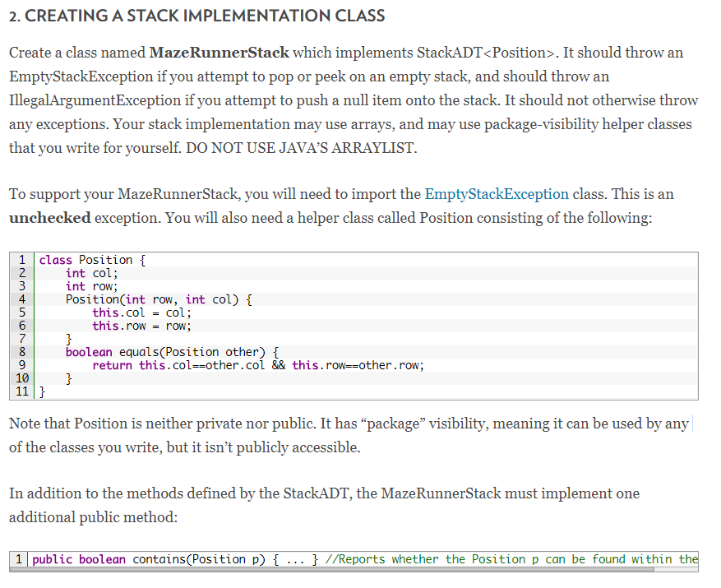721x588 pixels.
Task: Click the paragraph starting "In addition to the methods"
Action: [x=324, y=506]
